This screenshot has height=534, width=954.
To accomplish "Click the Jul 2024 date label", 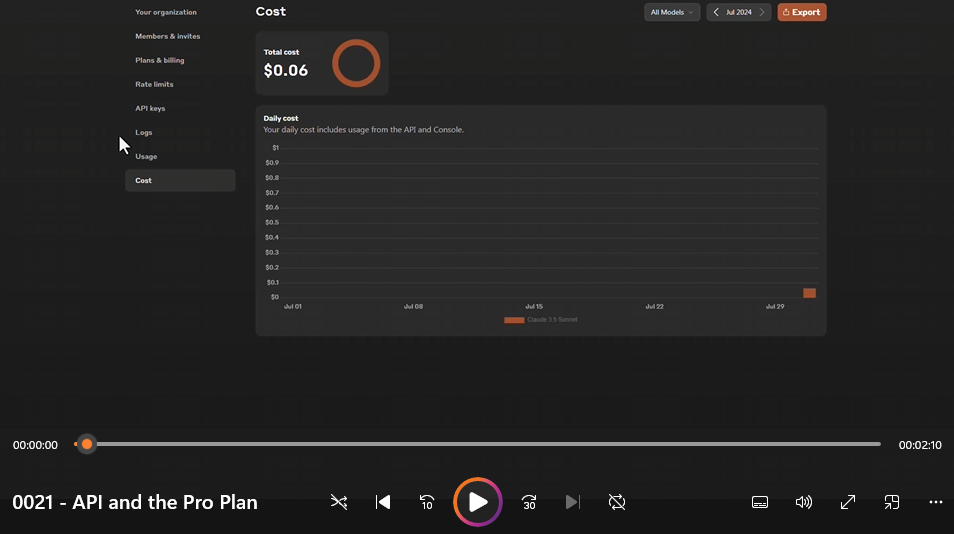I will (x=739, y=12).
